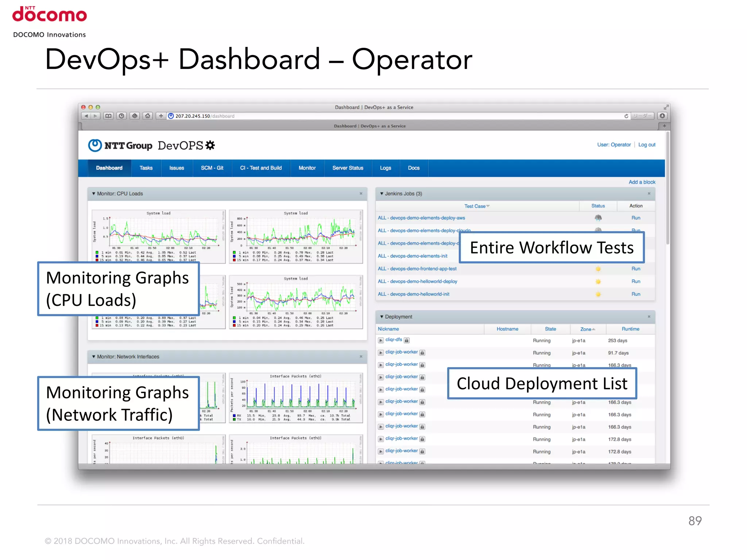Image resolution: width=747 pixels, height=560 pixels.
Task: Reload page with the refresh icon
Action: pyautogui.click(x=626, y=116)
